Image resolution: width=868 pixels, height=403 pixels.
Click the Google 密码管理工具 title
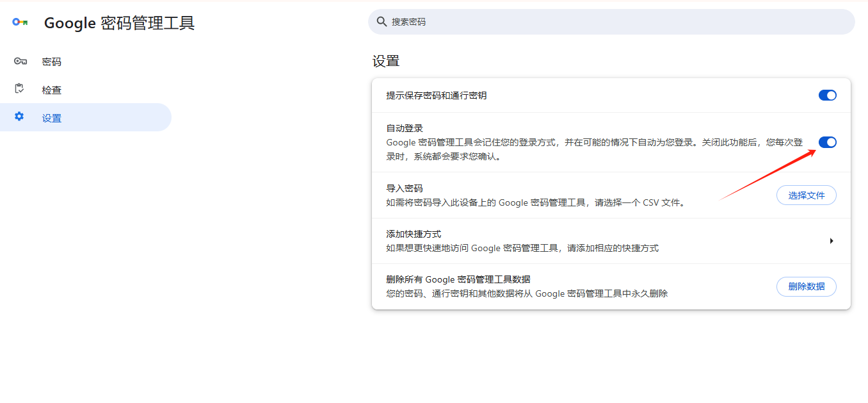click(119, 23)
